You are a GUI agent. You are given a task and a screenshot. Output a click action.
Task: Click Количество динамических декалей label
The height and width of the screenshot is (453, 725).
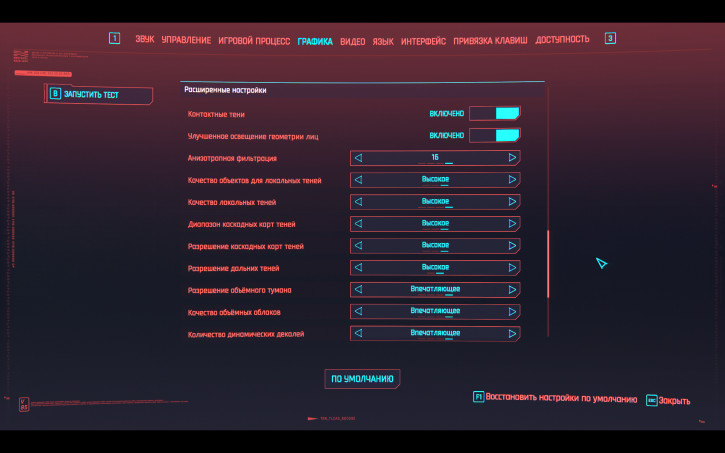coord(246,334)
